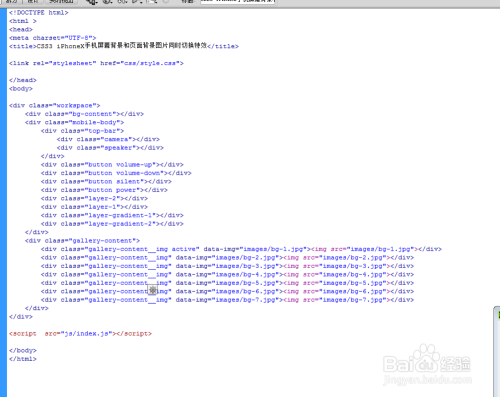The width and height of the screenshot is (500, 397).
Task: Click the closing html tag line
Action: pos(23,359)
